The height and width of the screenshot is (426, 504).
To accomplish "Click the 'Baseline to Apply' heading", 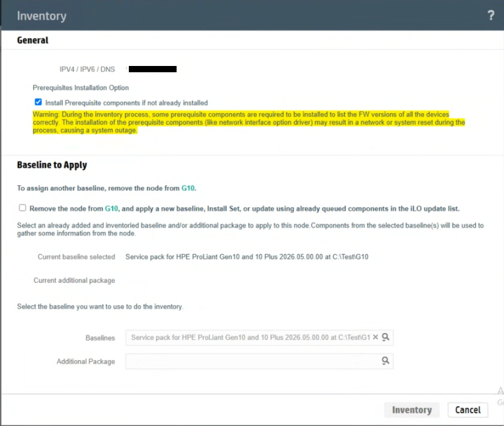I will click(52, 165).
